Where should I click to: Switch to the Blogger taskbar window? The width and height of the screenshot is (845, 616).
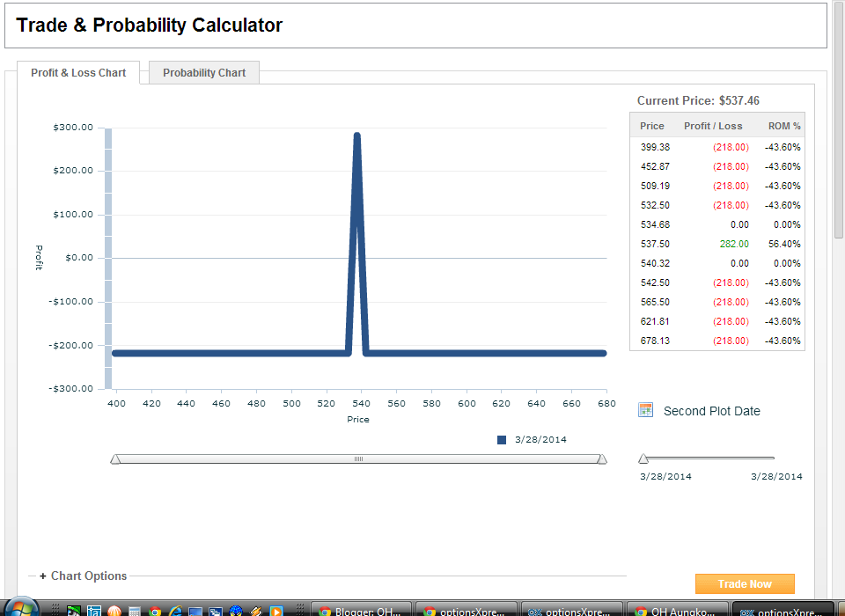362,609
